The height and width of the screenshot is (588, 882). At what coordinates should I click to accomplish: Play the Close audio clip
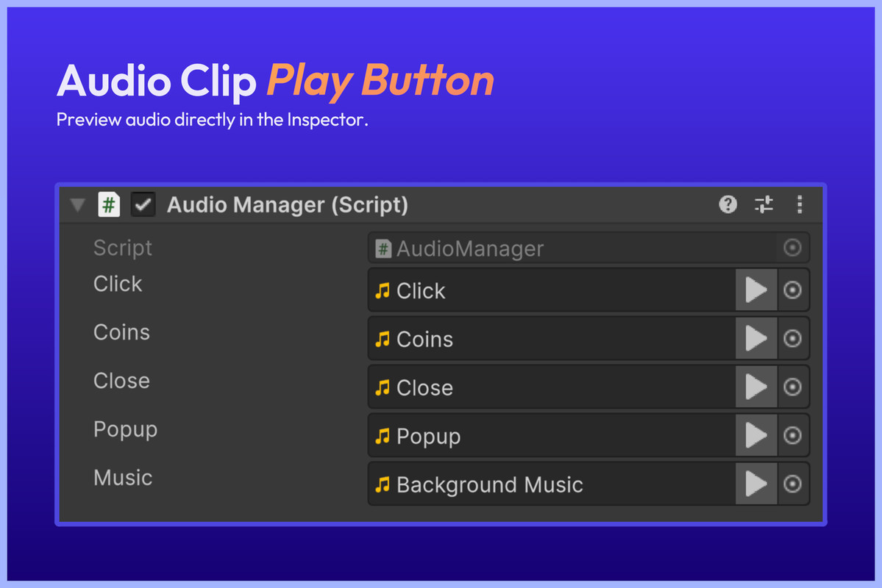point(756,387)
